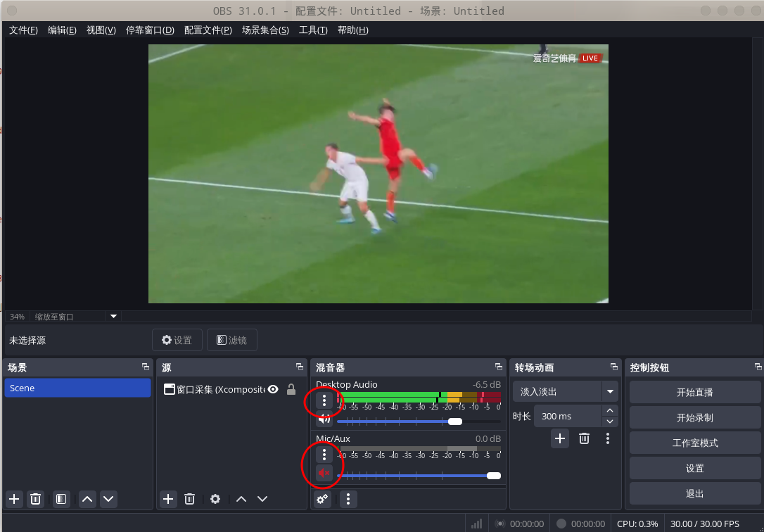This screenshot has height=532, width=764.
Task: Click the Desktop Audio volume slider handle
Action: coord(455,422)
